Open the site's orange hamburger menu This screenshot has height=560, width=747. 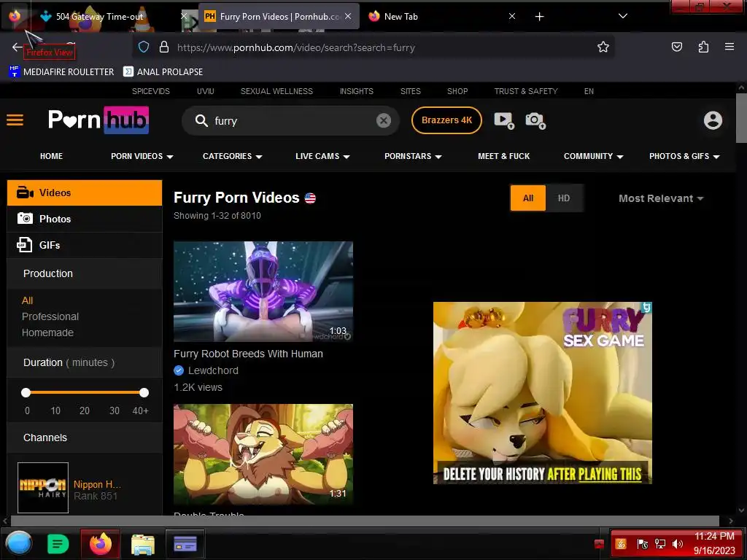[15, 120]
